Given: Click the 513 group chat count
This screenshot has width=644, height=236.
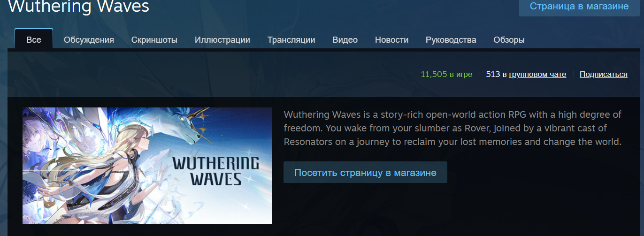Looking at the screenshot, I should (x=493, y=74).
